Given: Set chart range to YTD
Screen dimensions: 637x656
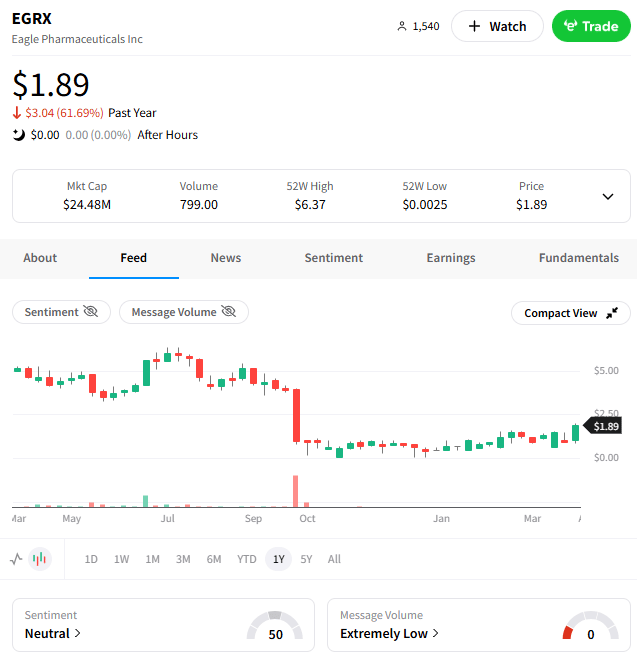Looking at the screenshot, I should pyautogui.click(x=246, y=559).
